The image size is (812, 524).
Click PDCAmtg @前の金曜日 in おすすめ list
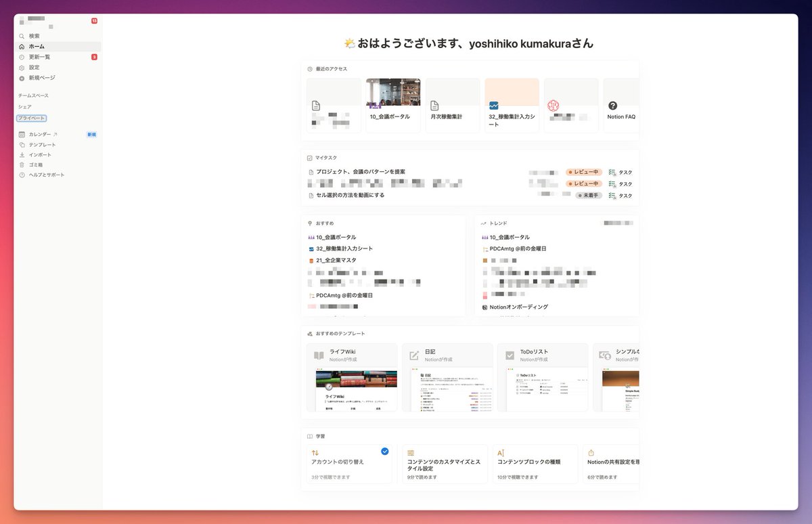[344, 295]
